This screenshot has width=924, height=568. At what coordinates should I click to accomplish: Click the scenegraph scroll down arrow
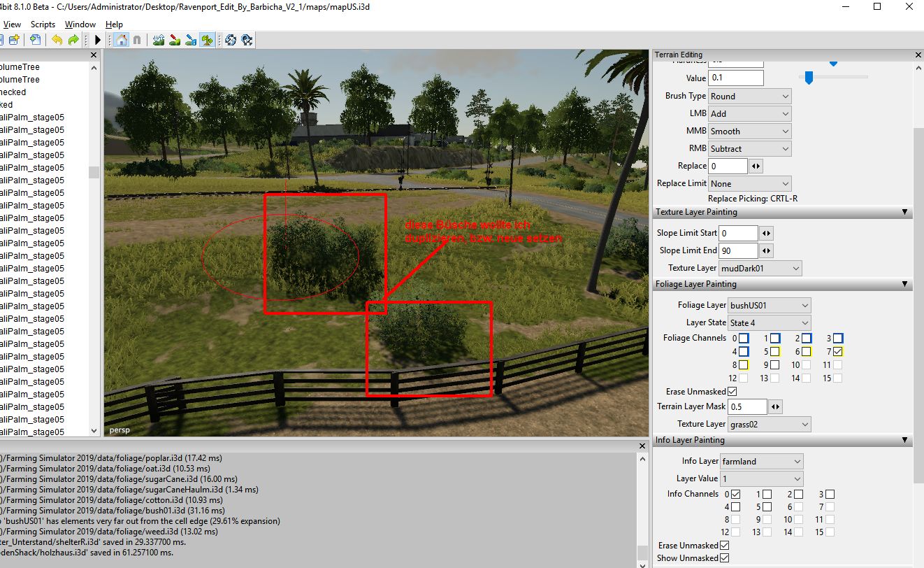[94, 431]
